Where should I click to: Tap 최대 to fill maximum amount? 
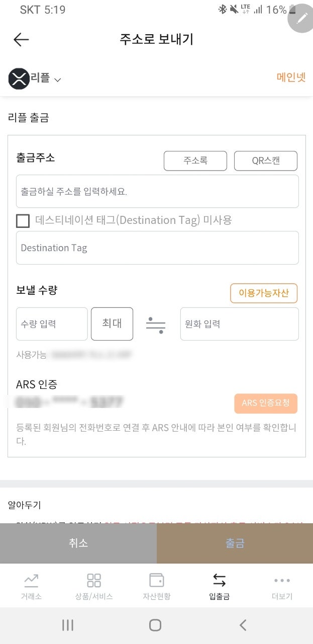point(112,324)
